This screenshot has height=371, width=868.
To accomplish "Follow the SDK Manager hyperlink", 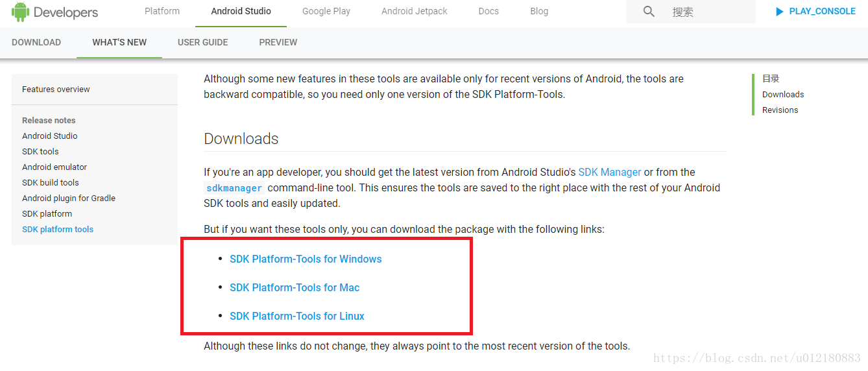I will 610,172.
